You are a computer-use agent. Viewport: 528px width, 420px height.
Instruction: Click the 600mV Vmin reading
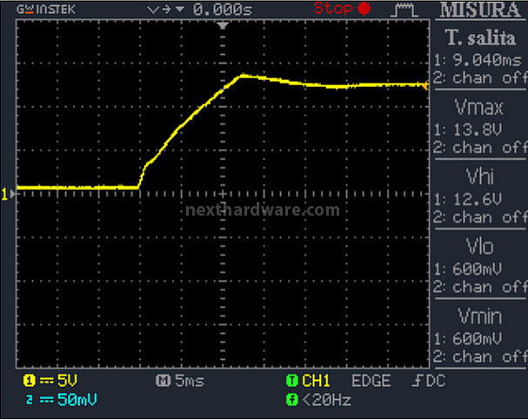(477, 338)
